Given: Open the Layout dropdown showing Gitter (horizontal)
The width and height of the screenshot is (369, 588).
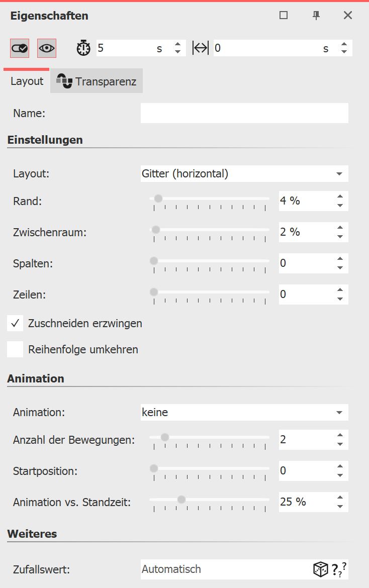Looking at the screenshot, I should [x=244, y=173].
